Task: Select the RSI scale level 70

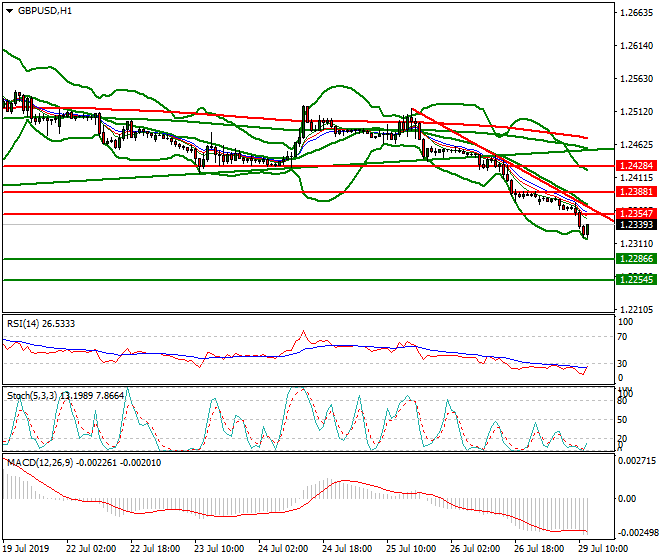Action: pyautogui.click(x=622, y=337)
